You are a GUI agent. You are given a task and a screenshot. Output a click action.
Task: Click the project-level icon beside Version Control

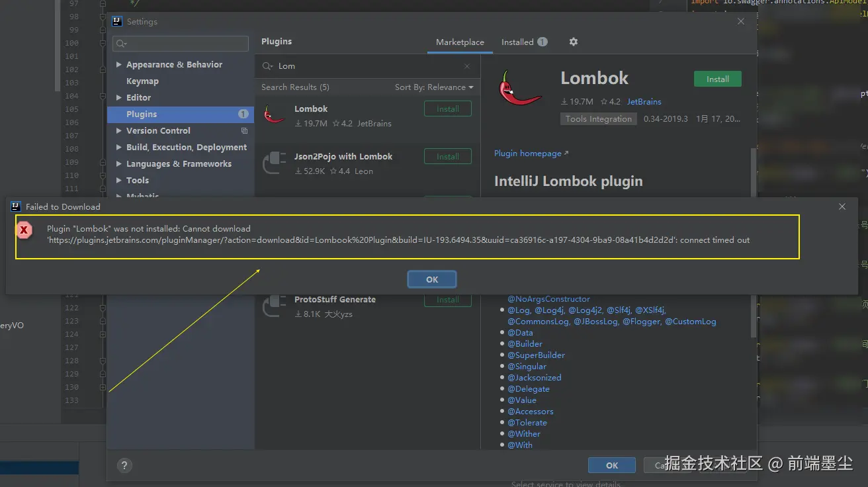click(244, 131)
